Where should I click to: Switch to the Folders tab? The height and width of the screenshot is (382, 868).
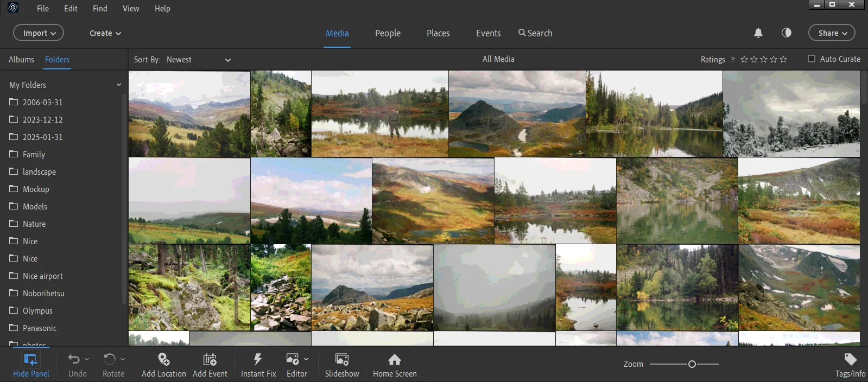point(57,60)
